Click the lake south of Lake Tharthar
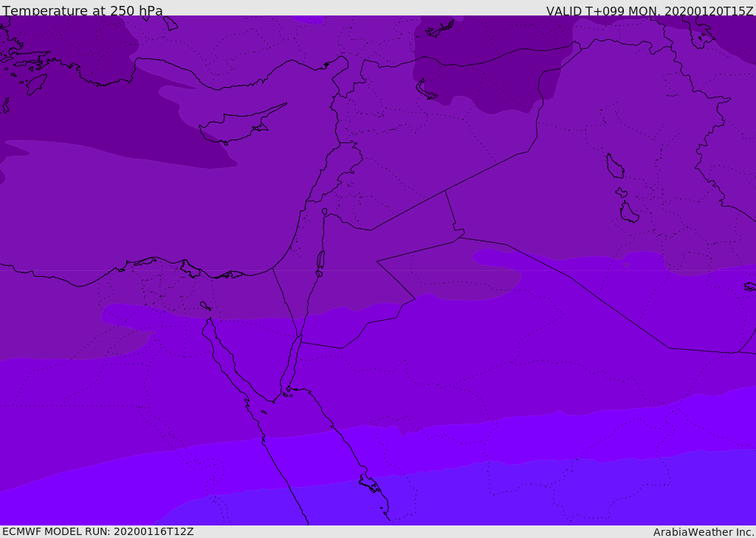 pyautogui.click(x=628, y=213)
